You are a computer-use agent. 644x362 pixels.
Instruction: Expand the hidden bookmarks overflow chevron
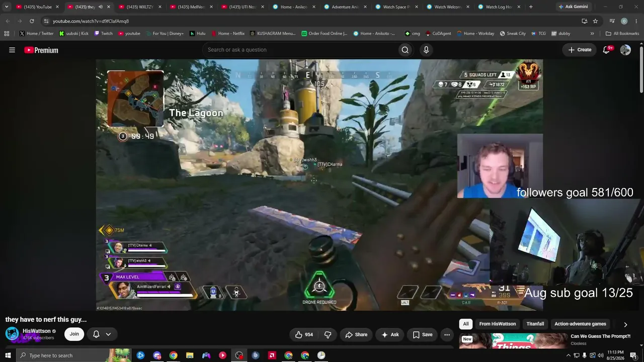[592, 34]
